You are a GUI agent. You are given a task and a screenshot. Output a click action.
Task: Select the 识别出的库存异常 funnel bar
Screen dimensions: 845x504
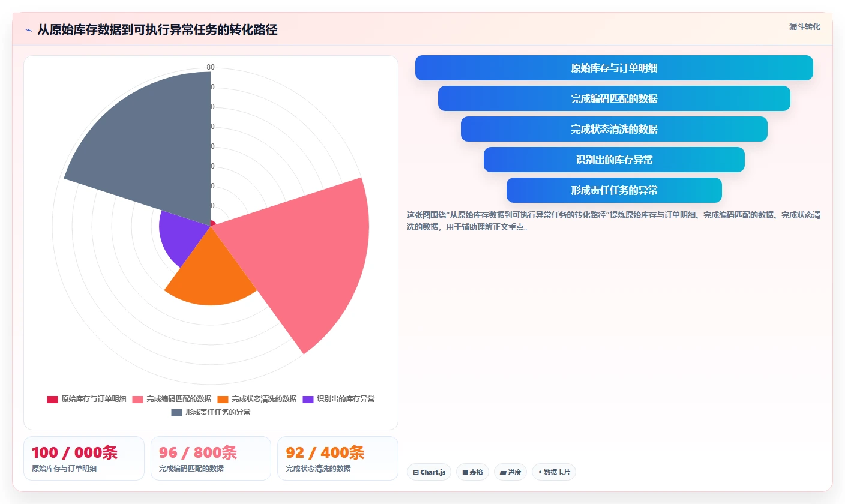614,160
